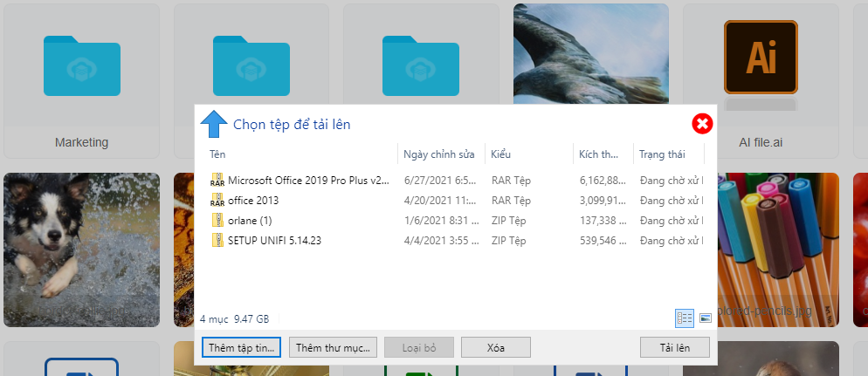Switch to thumbnail view mode
The image size is (868, 376).
coord(706,318)
